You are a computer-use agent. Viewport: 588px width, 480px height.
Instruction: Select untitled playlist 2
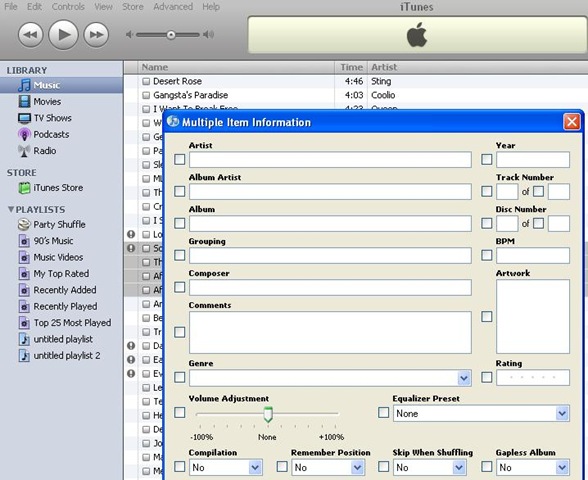click(x=67, y=356)
